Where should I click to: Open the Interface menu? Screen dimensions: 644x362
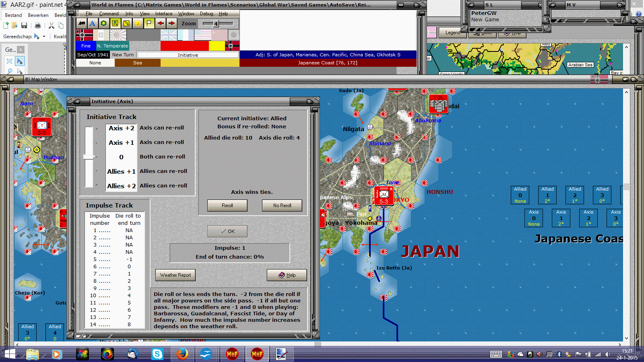pos(164,14)
